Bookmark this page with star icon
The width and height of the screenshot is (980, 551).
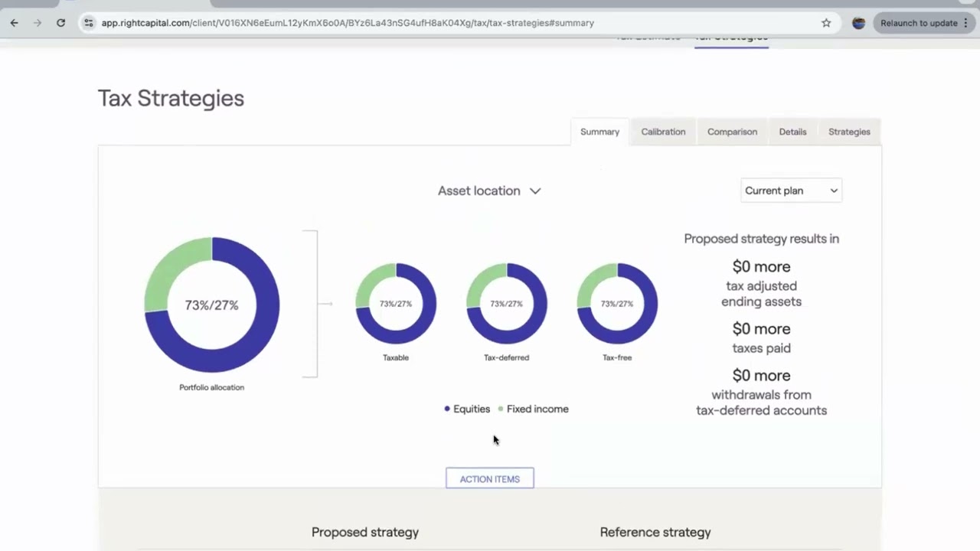coord(826,23)
